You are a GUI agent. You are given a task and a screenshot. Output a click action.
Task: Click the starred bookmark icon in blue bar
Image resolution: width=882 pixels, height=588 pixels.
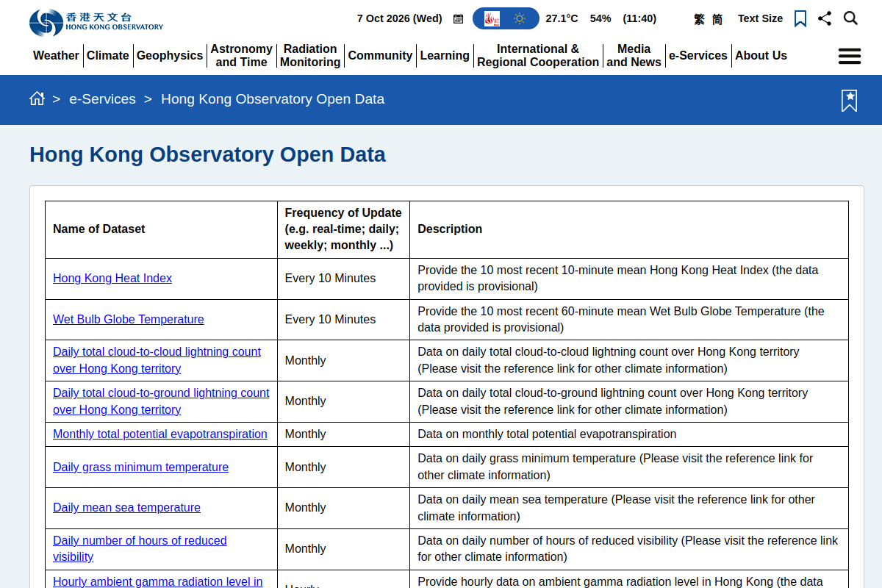coord(849,101)
